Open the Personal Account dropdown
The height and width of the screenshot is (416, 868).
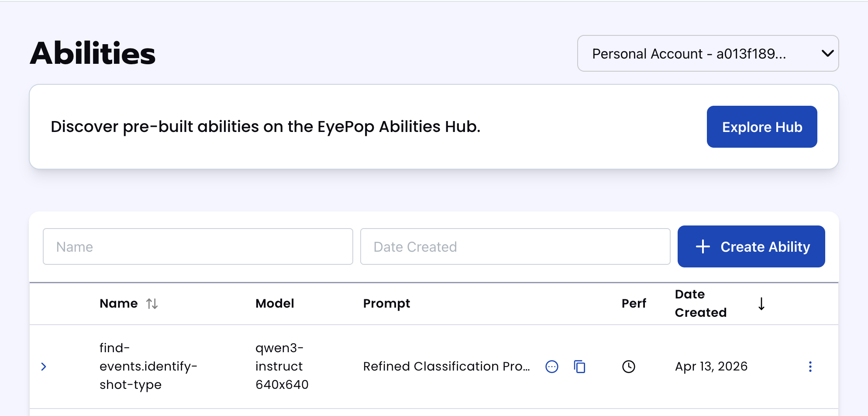708,54
